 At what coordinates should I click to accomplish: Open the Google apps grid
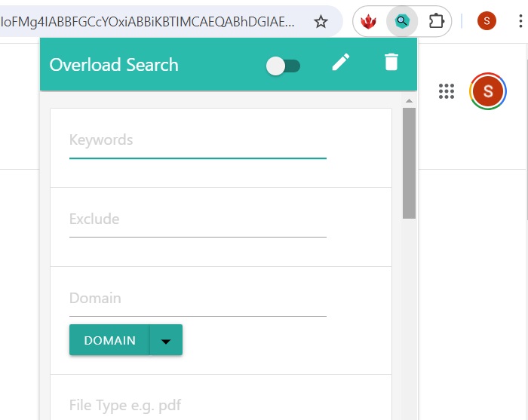point(447,91)
